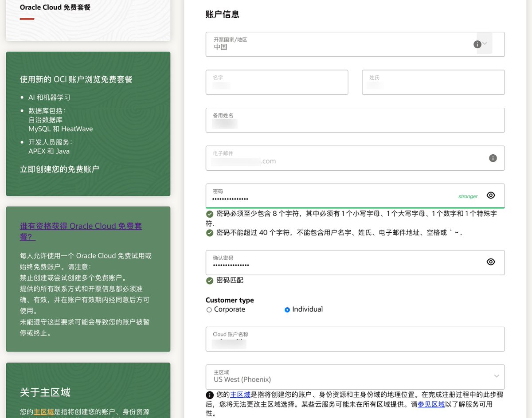Focus the Cloud 账户名称 field
Screen dimensions: 532x418
click(355, 339)
